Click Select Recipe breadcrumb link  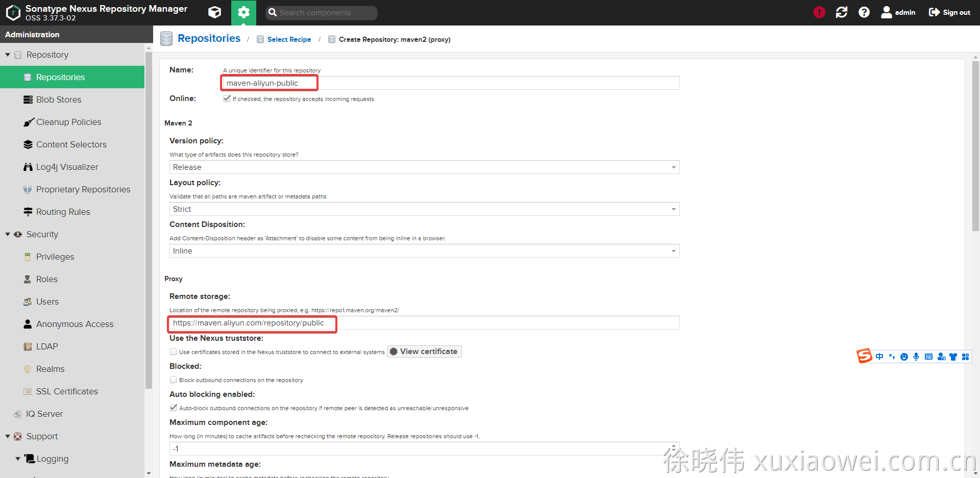pyautogui.click(x=289, y=39)
